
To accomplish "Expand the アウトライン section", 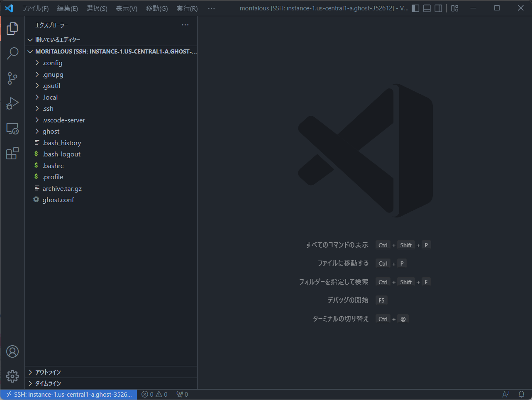I will click(48, 372).
